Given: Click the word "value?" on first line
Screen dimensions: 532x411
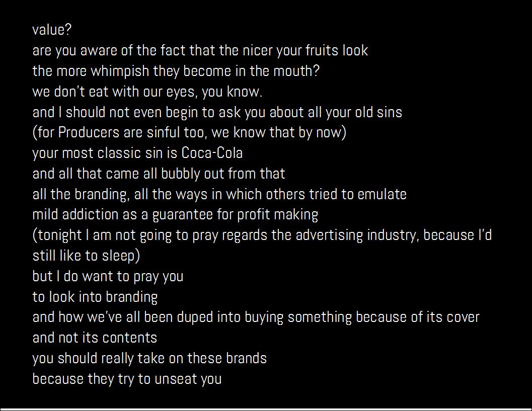Looking at the screenshot, I should (x=52, y=30).
